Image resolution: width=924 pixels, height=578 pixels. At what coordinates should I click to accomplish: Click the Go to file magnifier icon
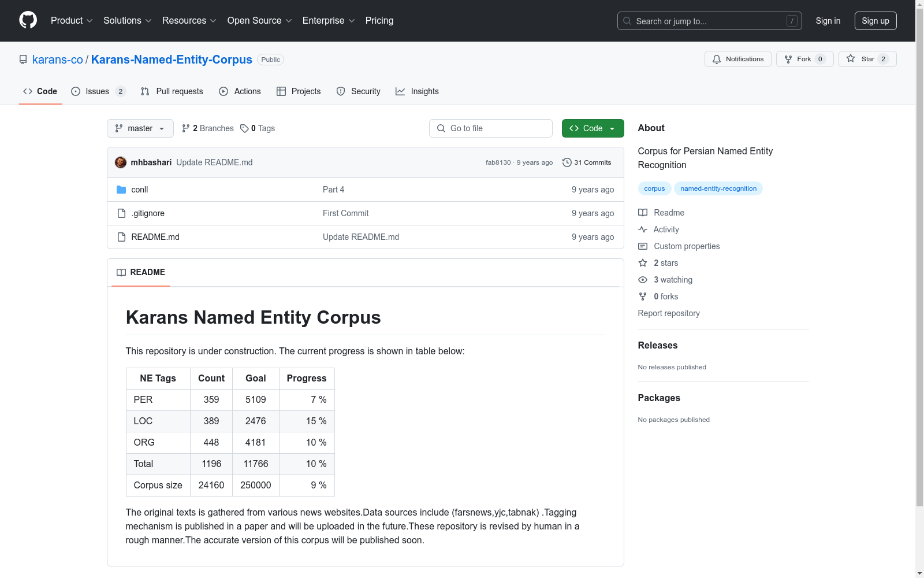coord(441,128)
